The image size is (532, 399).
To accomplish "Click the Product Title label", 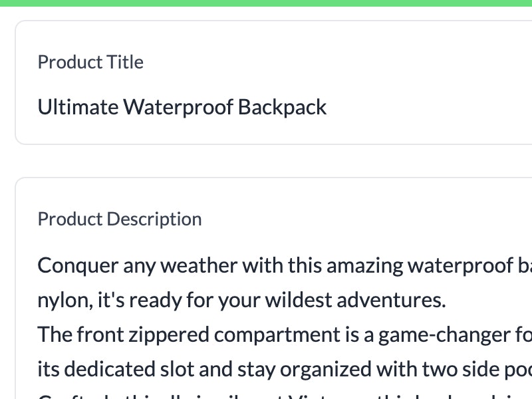I will [x=90, y=62].
